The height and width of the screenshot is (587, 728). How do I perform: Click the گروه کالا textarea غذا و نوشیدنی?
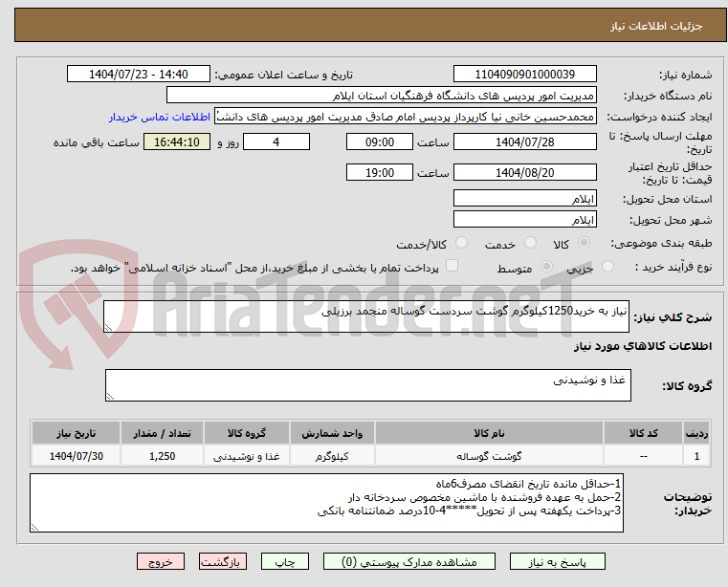[x=367, y=385]
